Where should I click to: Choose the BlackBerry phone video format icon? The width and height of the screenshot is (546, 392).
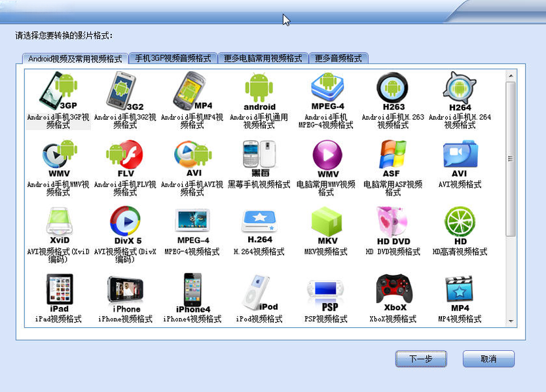(259, 158)
